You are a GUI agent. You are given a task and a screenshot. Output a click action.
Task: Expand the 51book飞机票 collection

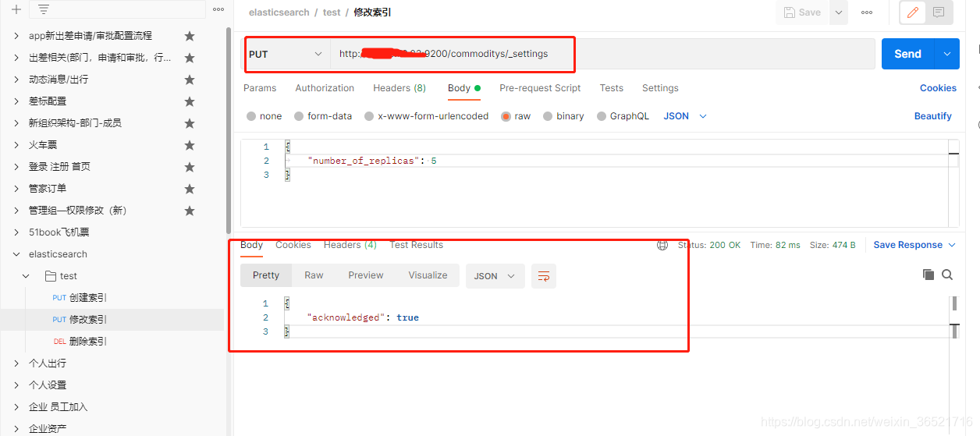(x=17, y=232)
